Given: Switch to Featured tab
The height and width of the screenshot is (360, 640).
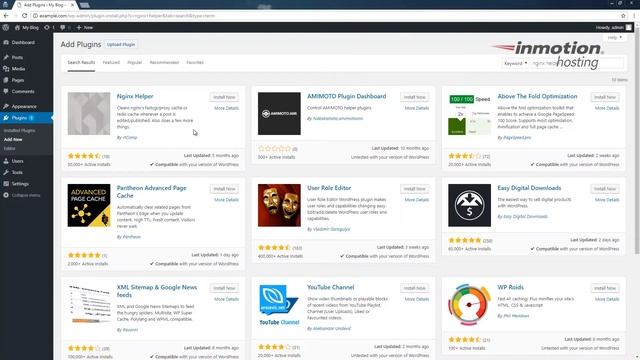Looking at the screenshot, I should pos(111,62).
